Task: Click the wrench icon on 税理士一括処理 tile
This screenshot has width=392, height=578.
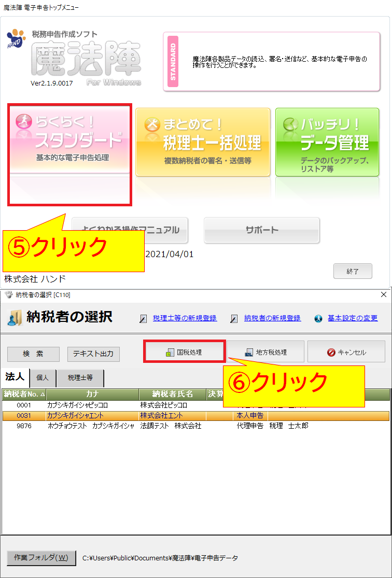Action: [151, 124]
